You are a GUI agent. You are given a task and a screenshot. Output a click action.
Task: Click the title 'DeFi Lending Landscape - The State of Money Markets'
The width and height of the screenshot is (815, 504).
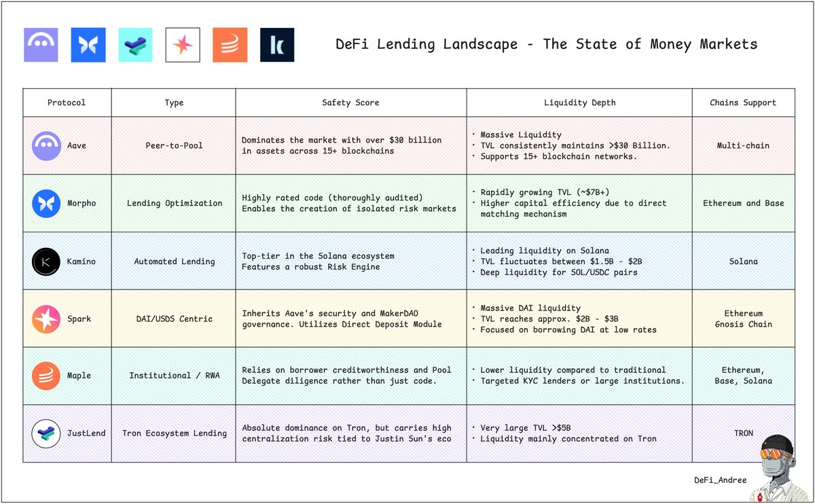click(x=547, y=45)
